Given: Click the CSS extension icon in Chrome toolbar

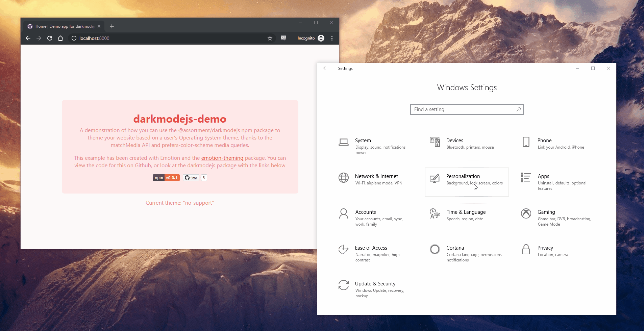Looking at the screenshot, I should click(283, 38).
